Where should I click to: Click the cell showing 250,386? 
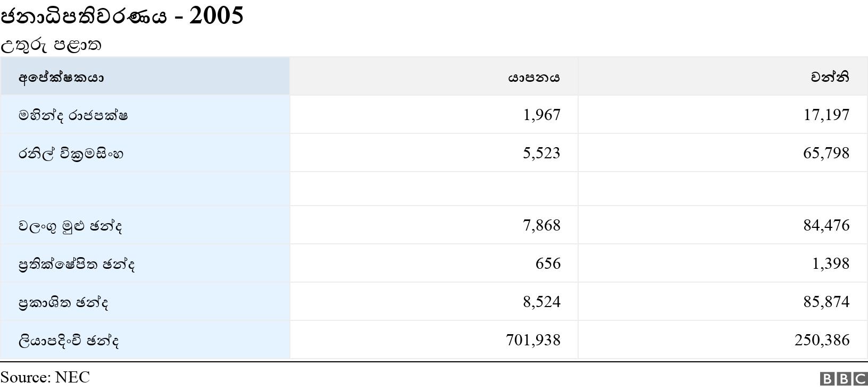(822, 340)
